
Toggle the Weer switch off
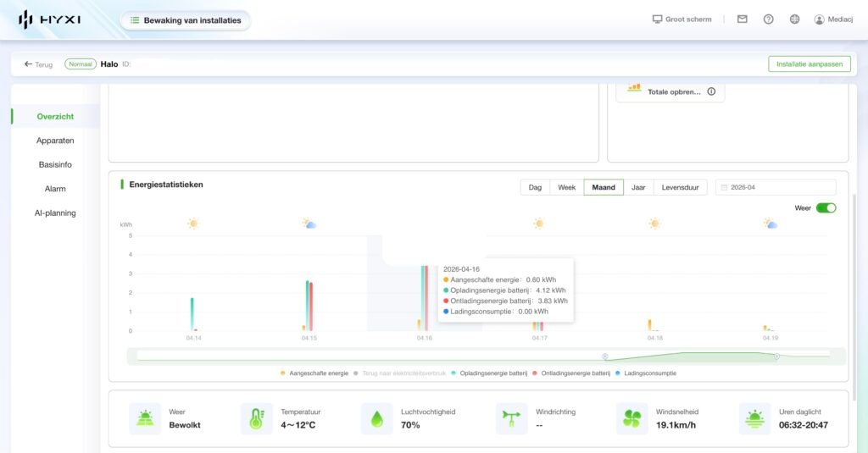[826, 207]
